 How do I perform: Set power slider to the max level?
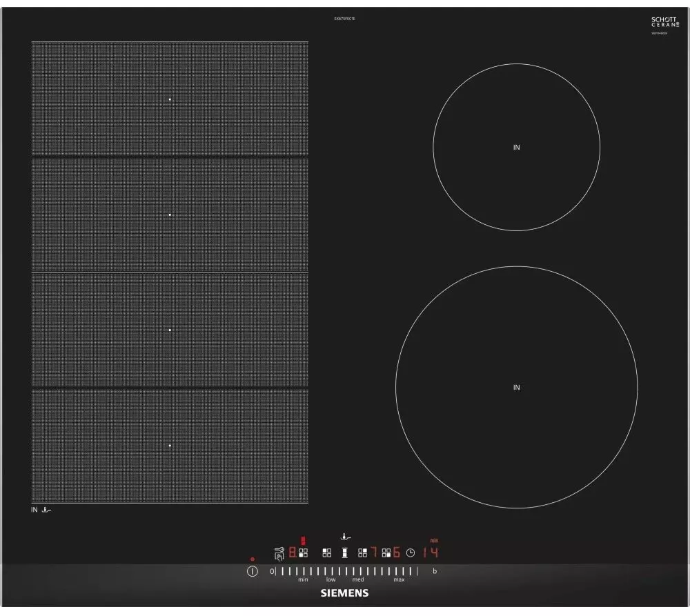point(399,572)
